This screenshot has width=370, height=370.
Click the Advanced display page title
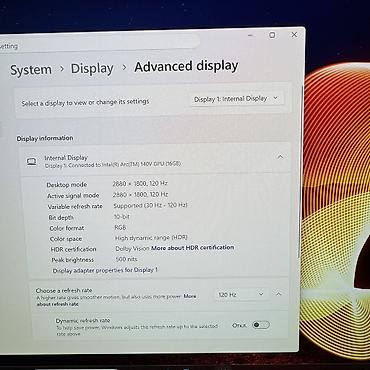pyautogui.click(x=186, y=66)
